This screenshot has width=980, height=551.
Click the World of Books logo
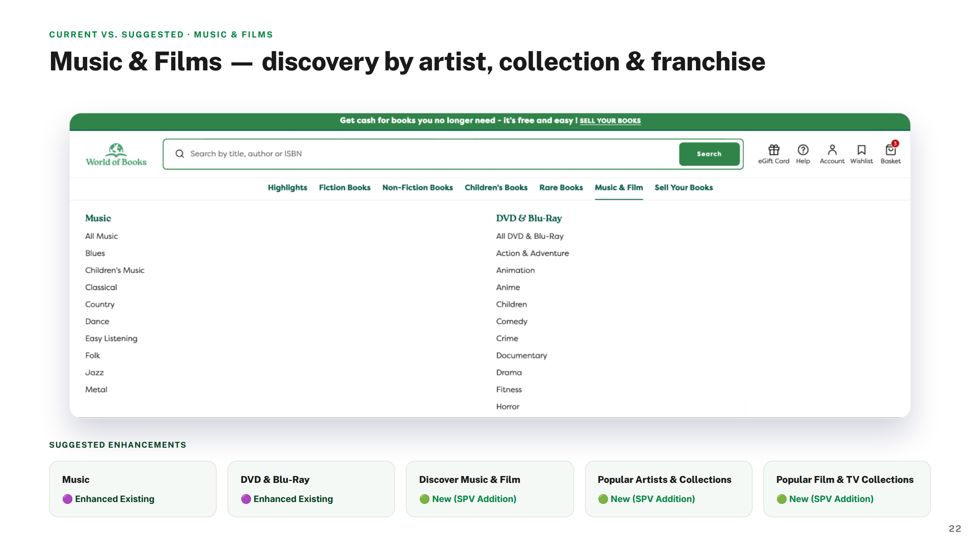116,154
